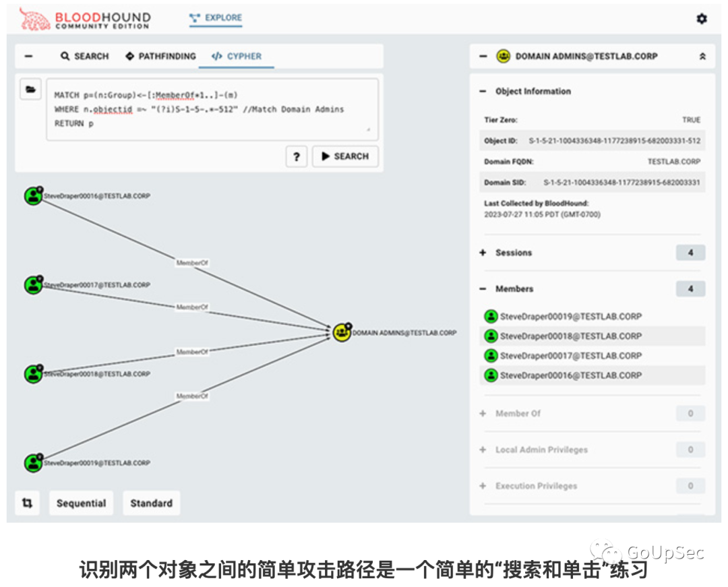Click user icon beside SteveDraper00016 member
This screenshot has width=728, height=587.
coord(491,375)
